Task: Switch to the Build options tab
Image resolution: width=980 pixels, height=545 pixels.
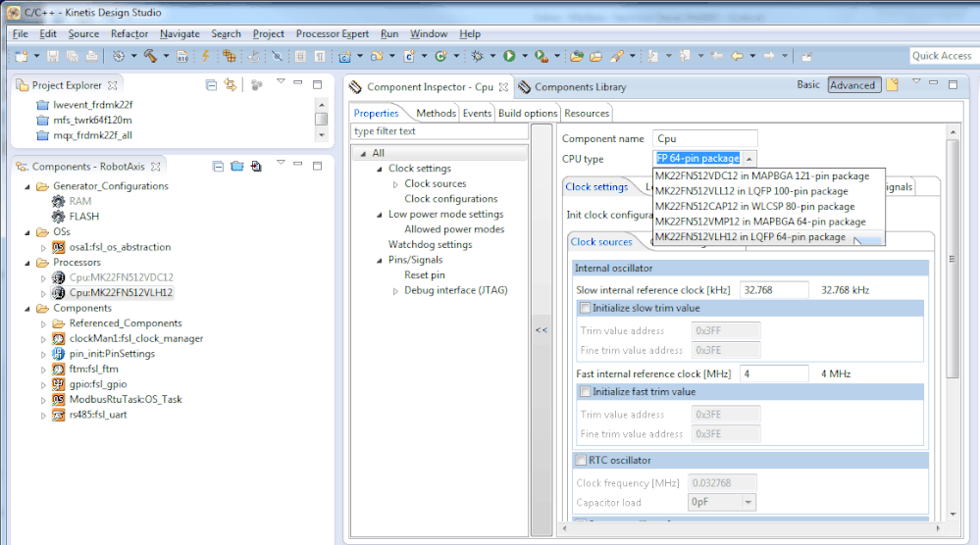Action: coord(528,113)
